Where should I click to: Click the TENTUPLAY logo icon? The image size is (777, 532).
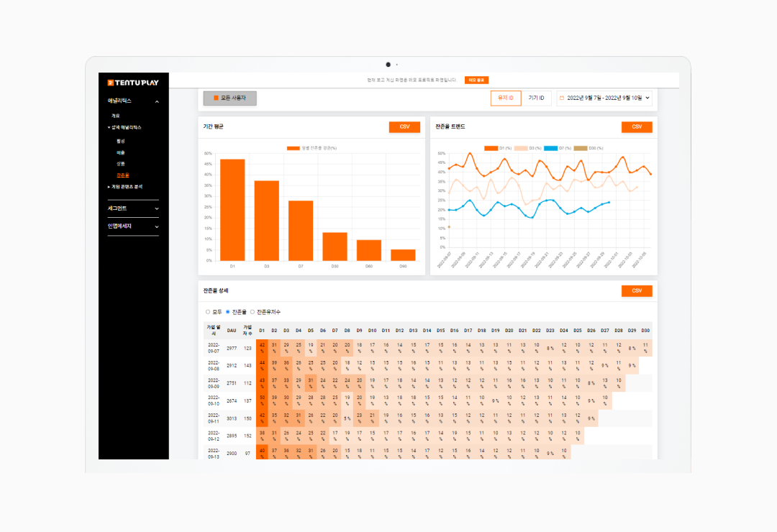tap(110, 82)
